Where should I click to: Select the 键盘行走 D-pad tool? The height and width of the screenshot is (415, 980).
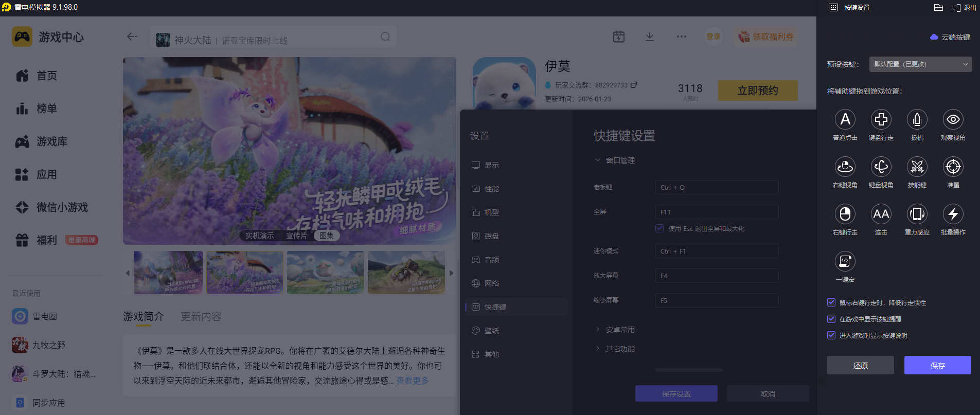point(881,119)
